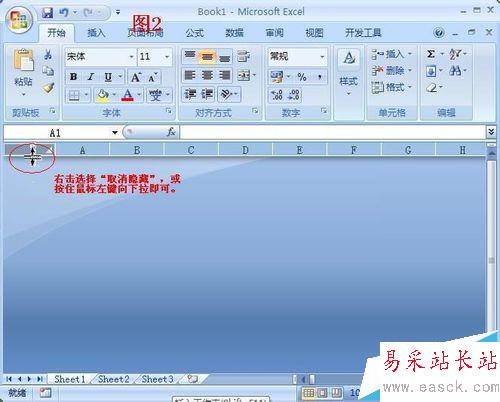Decrease cell indent

coord(190,94)
